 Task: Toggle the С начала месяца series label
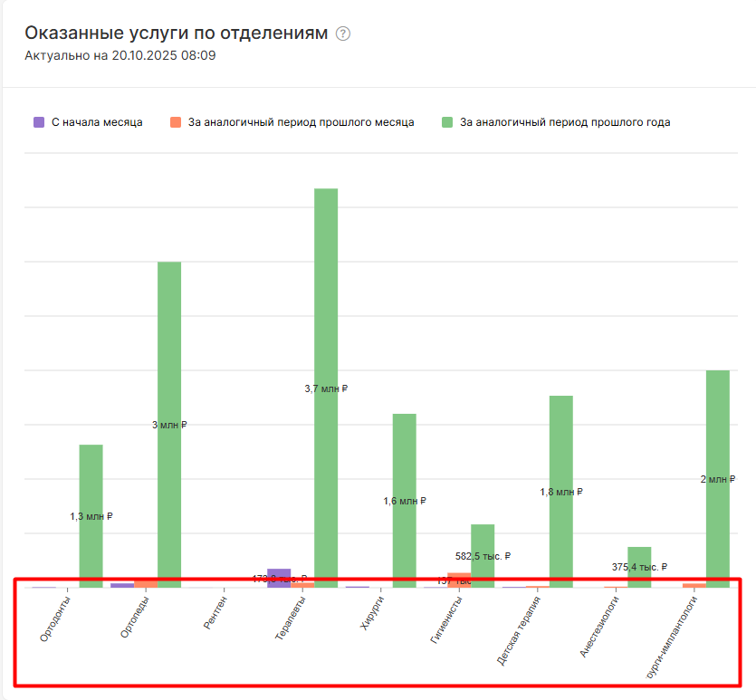pyautogui.click(x=97, y=122)
